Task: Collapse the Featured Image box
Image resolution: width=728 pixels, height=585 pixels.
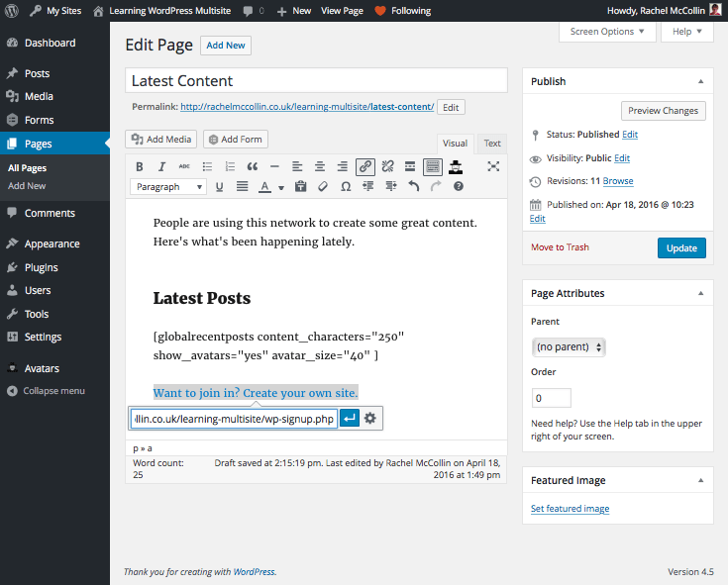Action: tap(700, 480)
